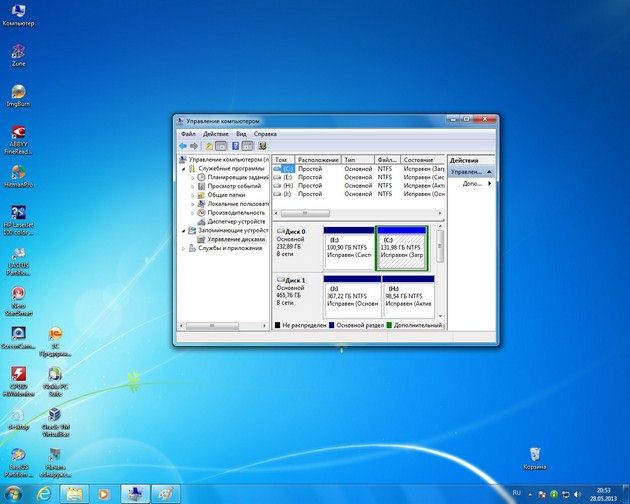Open the Вид menu
The width and height of the screenshot is (630, 504).
[x=241, y=134]
